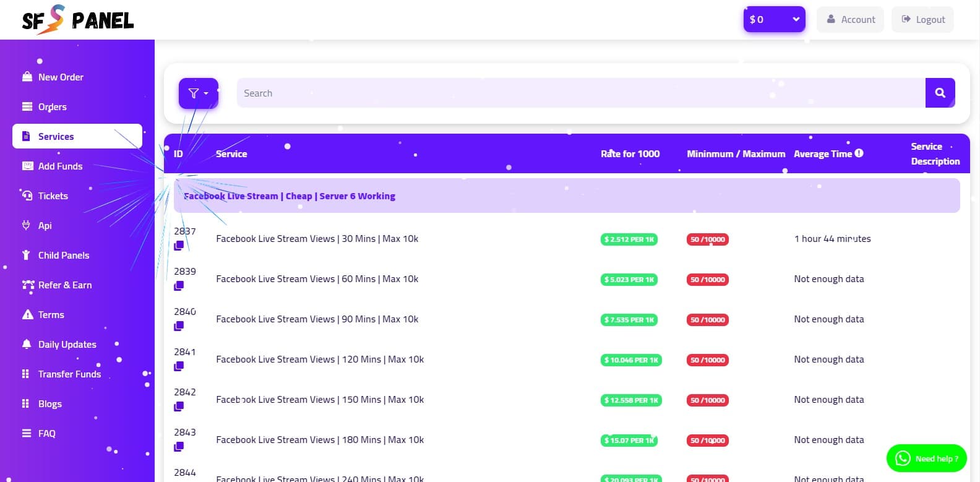Click the Average Time info icon

[859, 153]
